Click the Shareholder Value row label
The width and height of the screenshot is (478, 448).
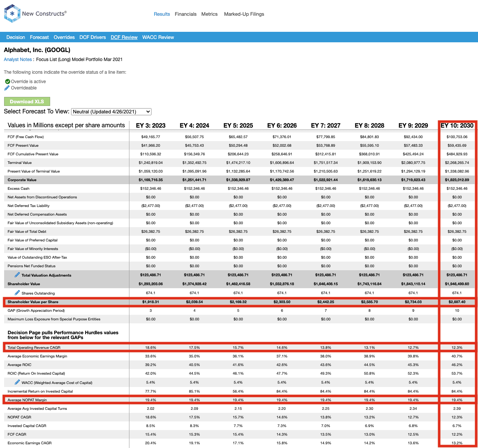[x=24, y=284]
